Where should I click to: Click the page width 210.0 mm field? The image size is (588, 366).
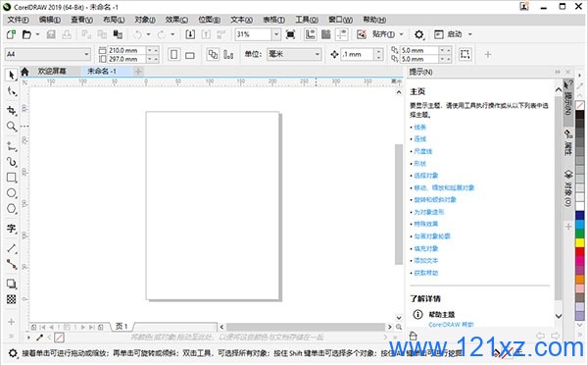click(127, 50)
